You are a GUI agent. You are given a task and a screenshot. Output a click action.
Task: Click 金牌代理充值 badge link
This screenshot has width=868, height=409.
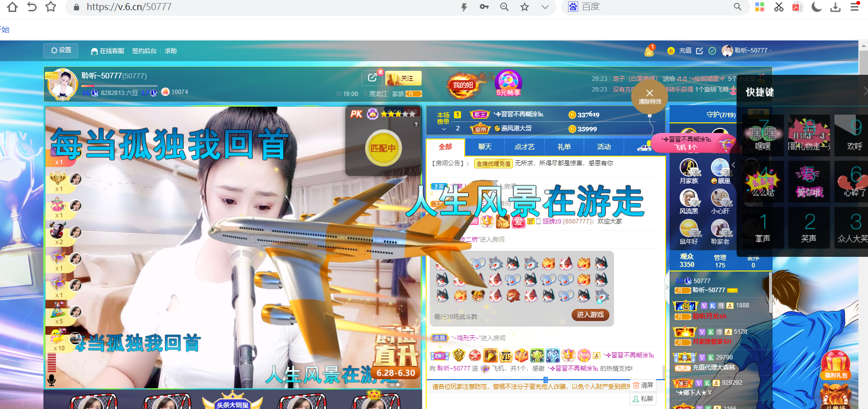[493, 164]
